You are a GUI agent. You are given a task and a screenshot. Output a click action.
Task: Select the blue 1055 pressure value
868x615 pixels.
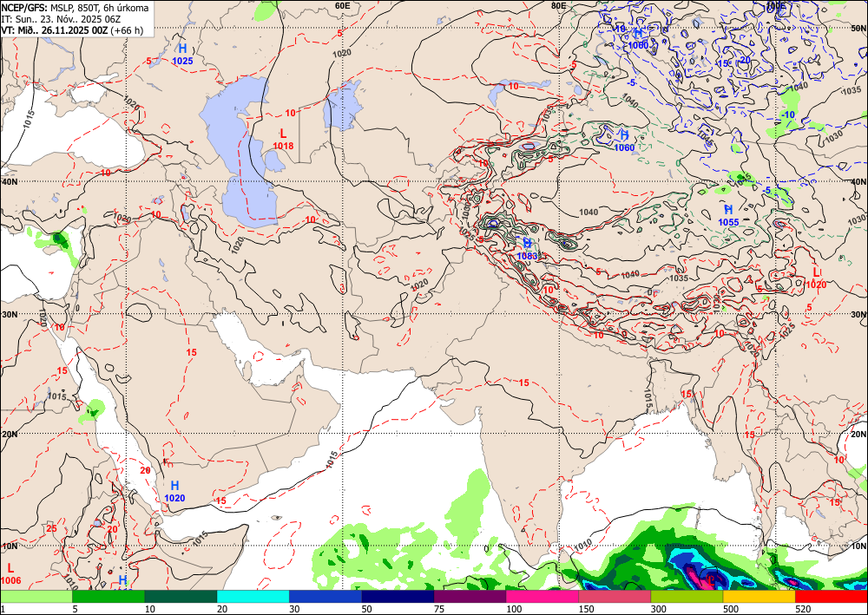(x=728, y=222)
